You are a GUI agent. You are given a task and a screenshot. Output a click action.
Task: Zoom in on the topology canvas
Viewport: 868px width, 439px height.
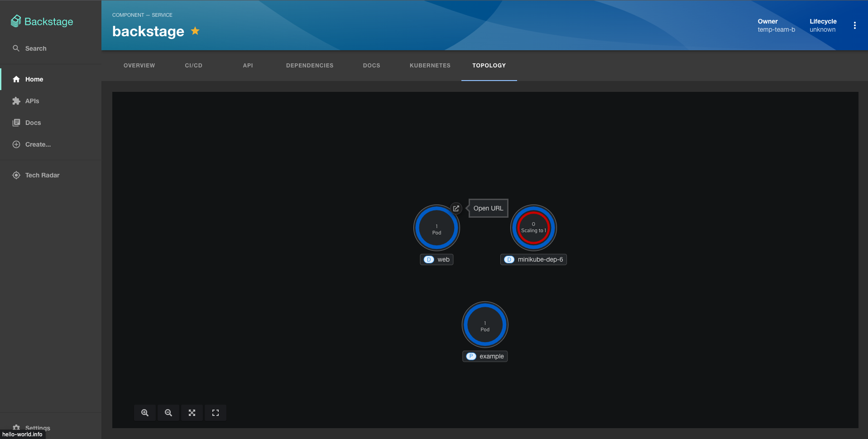144,412
